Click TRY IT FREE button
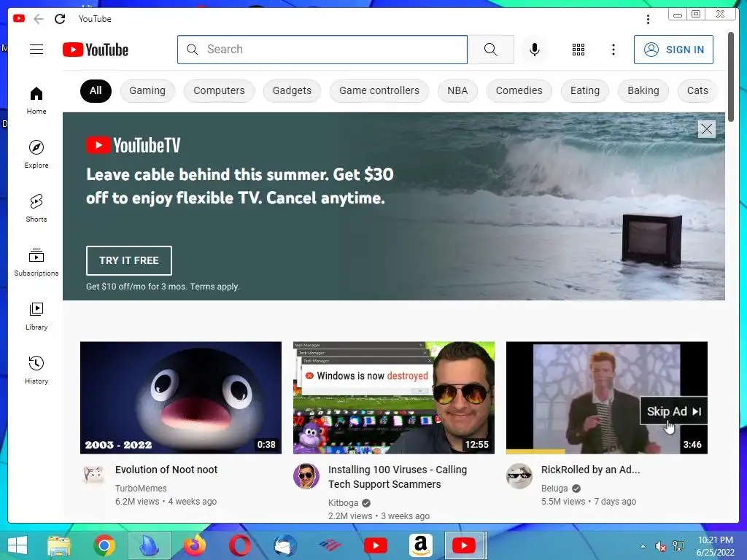 (129, 260)
